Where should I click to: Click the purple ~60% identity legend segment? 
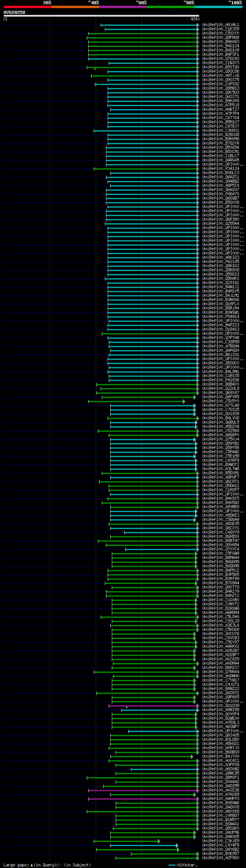click(123, 7)
